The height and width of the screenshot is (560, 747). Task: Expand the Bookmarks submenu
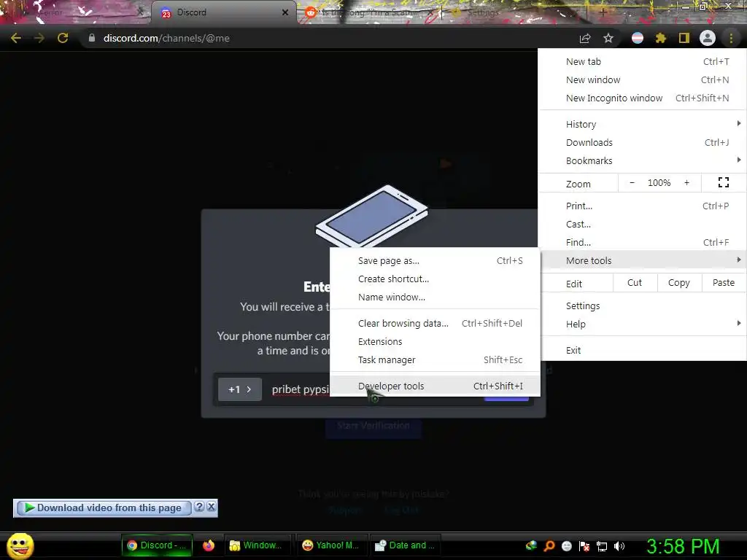[x=643, y=161]
